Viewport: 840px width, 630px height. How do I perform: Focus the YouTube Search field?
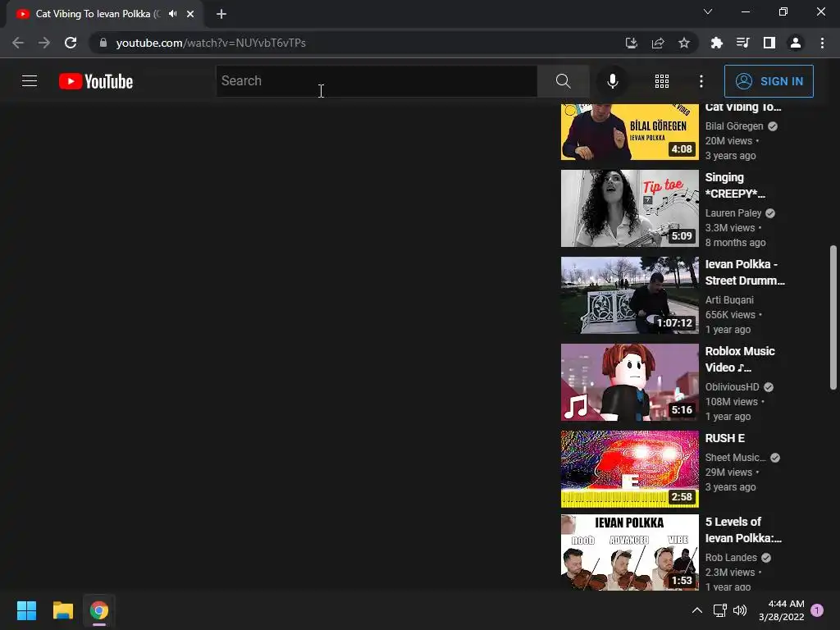point(377,81)
